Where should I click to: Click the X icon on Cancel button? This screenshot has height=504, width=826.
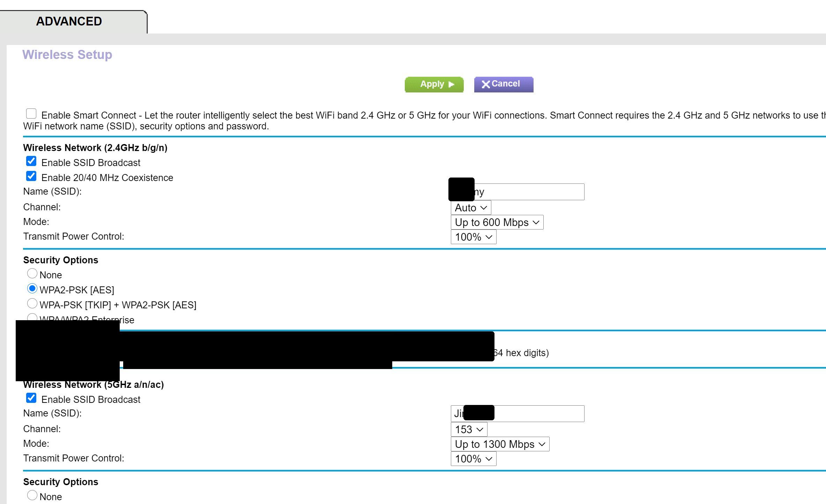[485, 84]
